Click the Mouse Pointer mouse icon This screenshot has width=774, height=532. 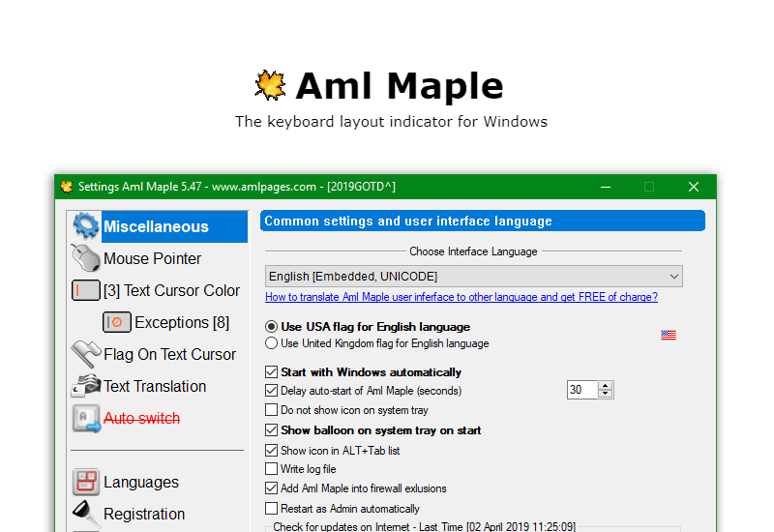coord(86,258)
